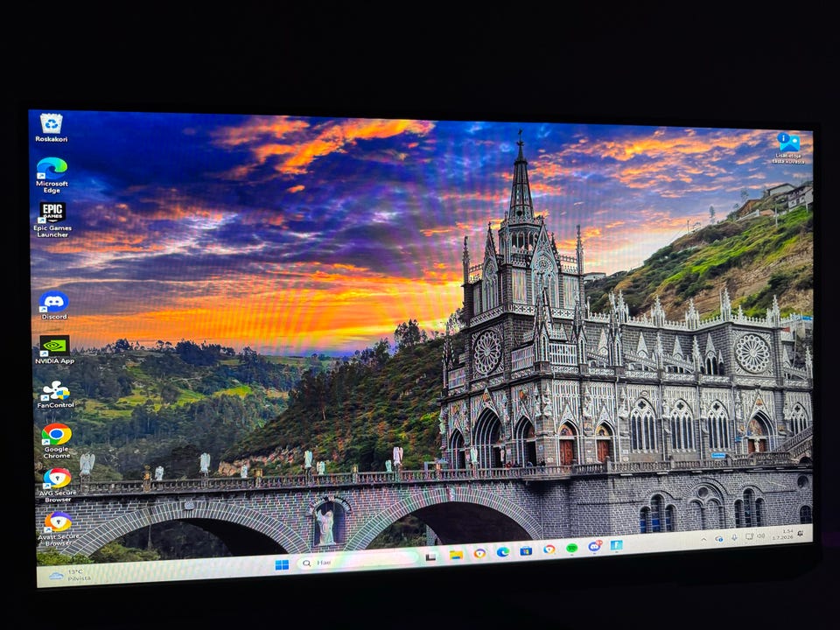
Task: Click the Hae search box in taskbar
Action: click(357, 562)
